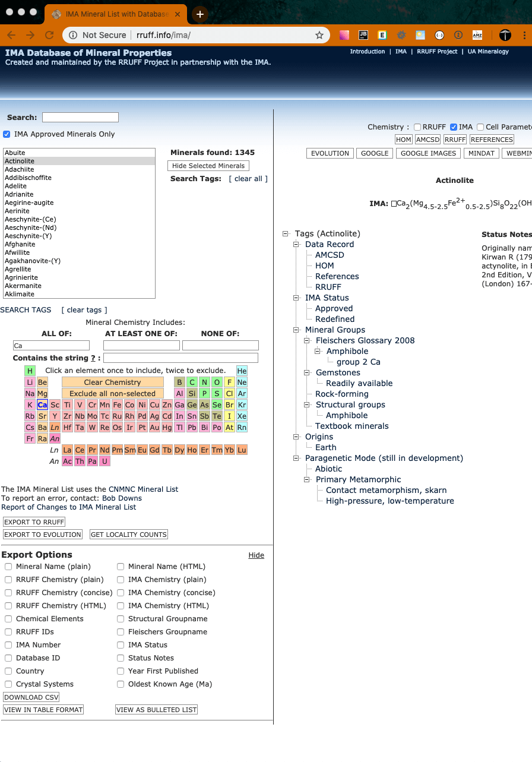Viewport: 532px width, 762px height.
Task: Enable the Cell Parameters checkbox
Action: (x=480, y=127)
